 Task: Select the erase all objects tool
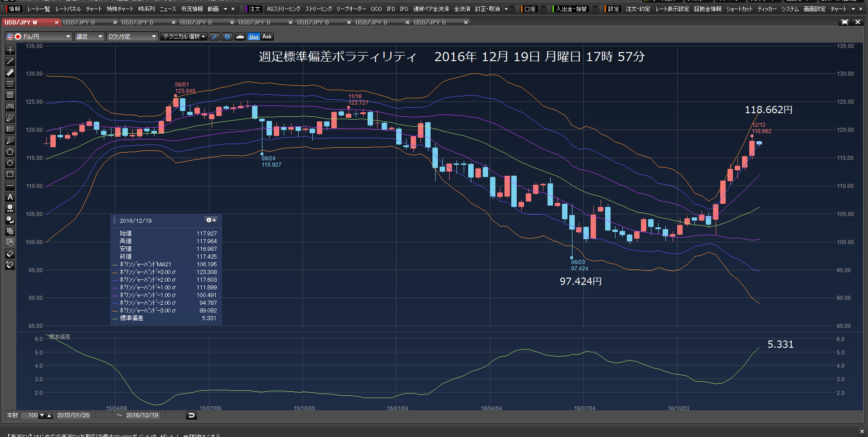coord(10,265)
